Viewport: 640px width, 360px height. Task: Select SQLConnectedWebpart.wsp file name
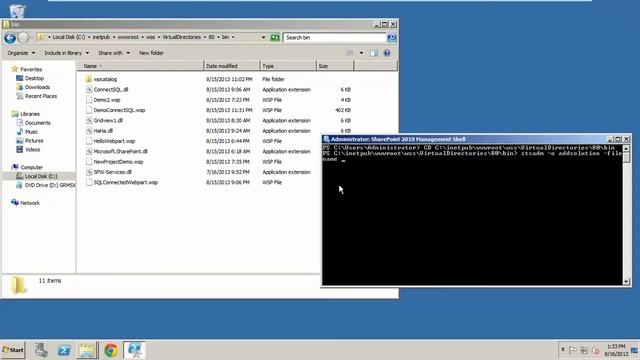[x=126, y=182]
